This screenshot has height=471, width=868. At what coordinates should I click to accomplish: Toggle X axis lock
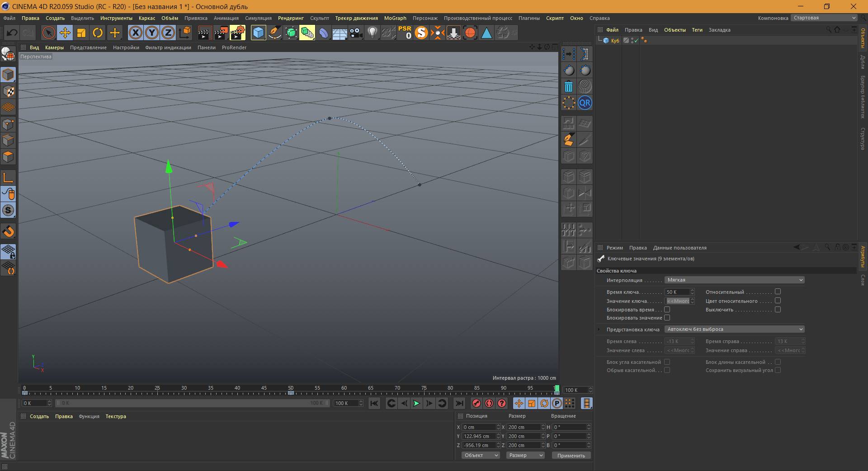(135, 33)
